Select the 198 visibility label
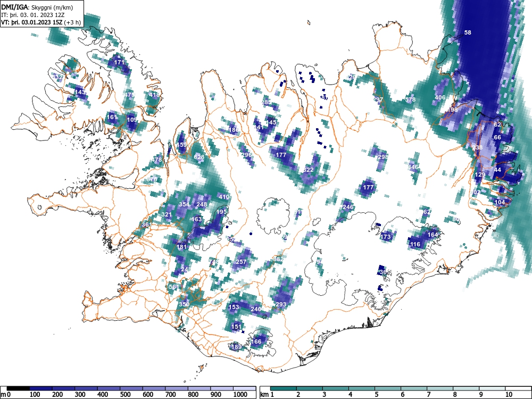Image resolution: width=532 pixels, height=399 pixels. pyautogui.click(x=452, y=110)
